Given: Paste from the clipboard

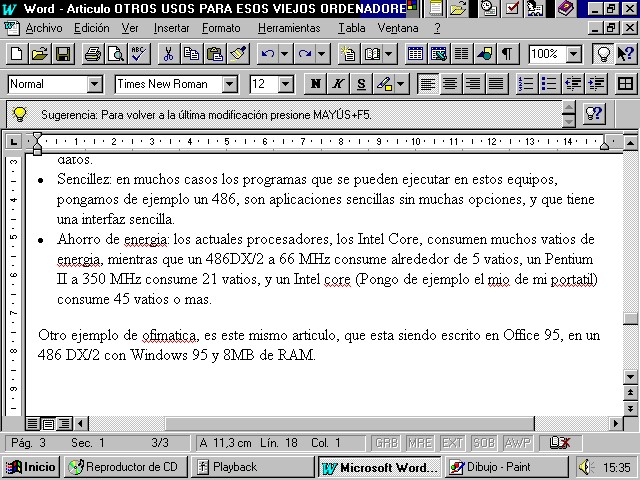Looking at the screenshot, I should point(215,54).
